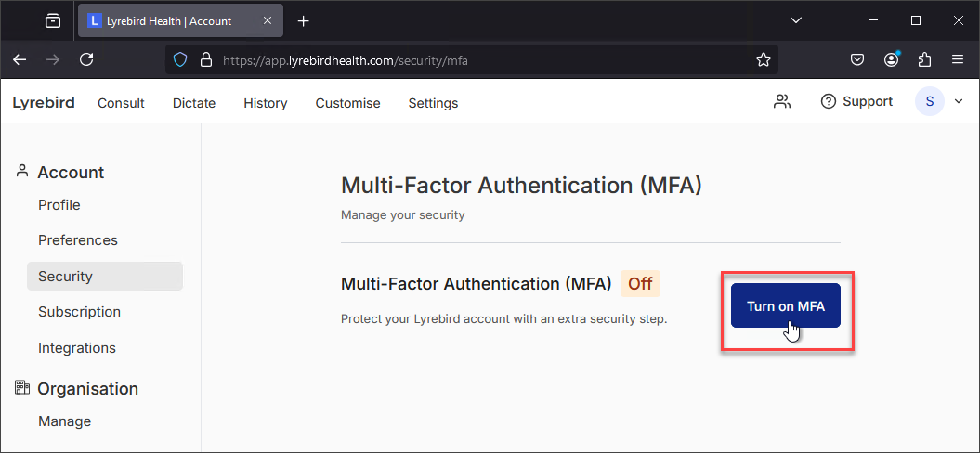Open Firefox account icon
980x453 pixels.
[891, 59]
